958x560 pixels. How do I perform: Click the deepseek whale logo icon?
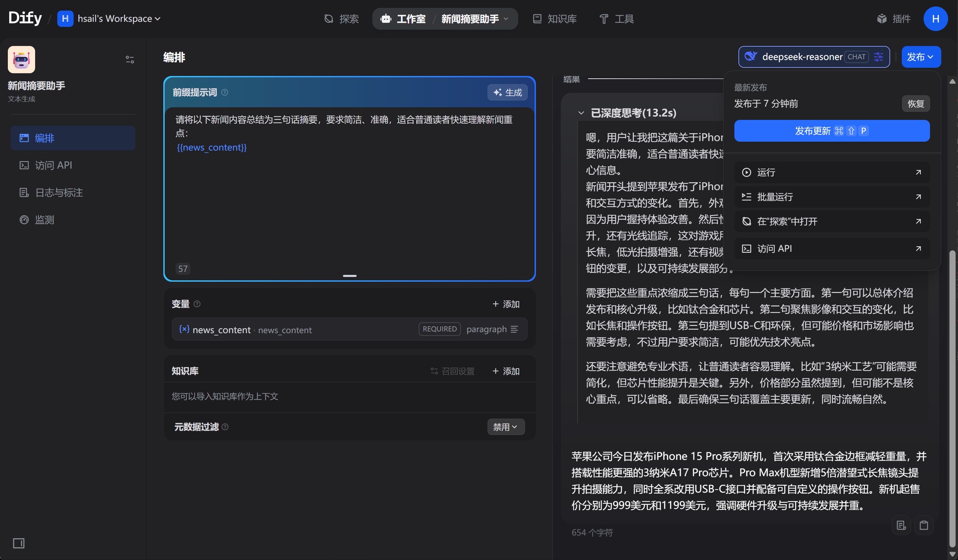click(751, 56)
